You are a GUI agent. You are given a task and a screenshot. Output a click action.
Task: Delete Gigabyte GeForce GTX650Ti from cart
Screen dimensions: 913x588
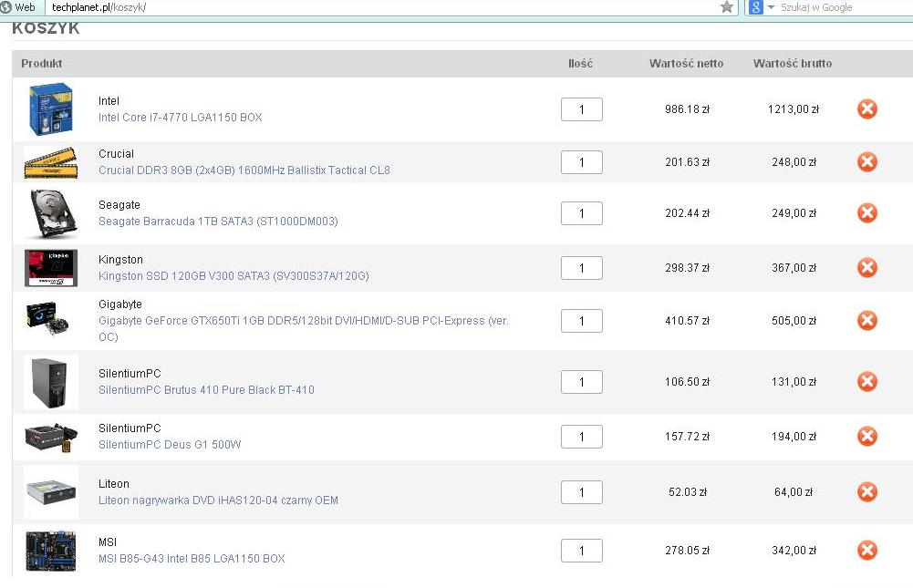click(867, 320)
